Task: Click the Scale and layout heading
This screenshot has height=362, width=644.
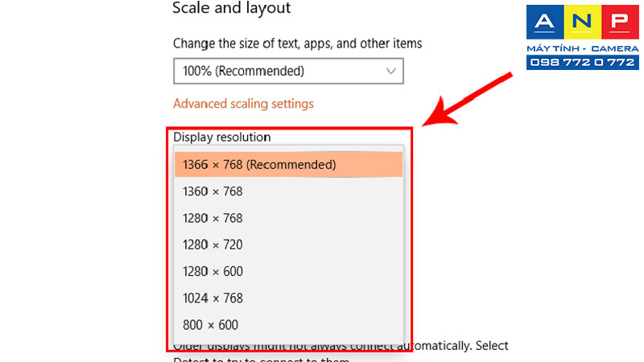Action: (231, 8)
